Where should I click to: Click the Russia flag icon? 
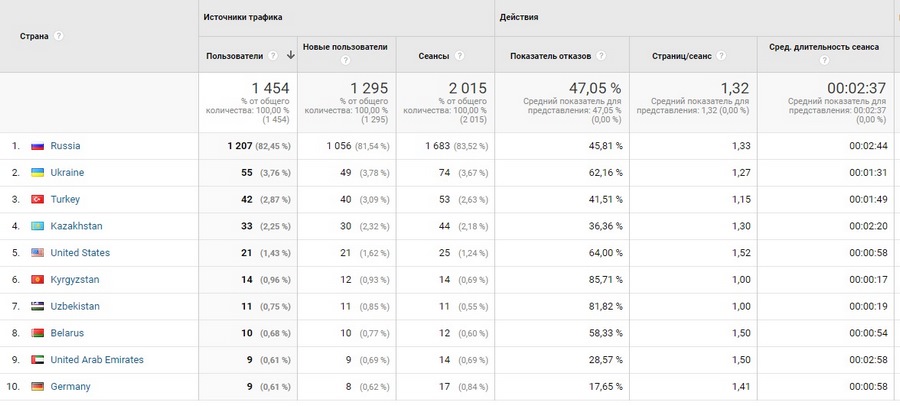37,146
